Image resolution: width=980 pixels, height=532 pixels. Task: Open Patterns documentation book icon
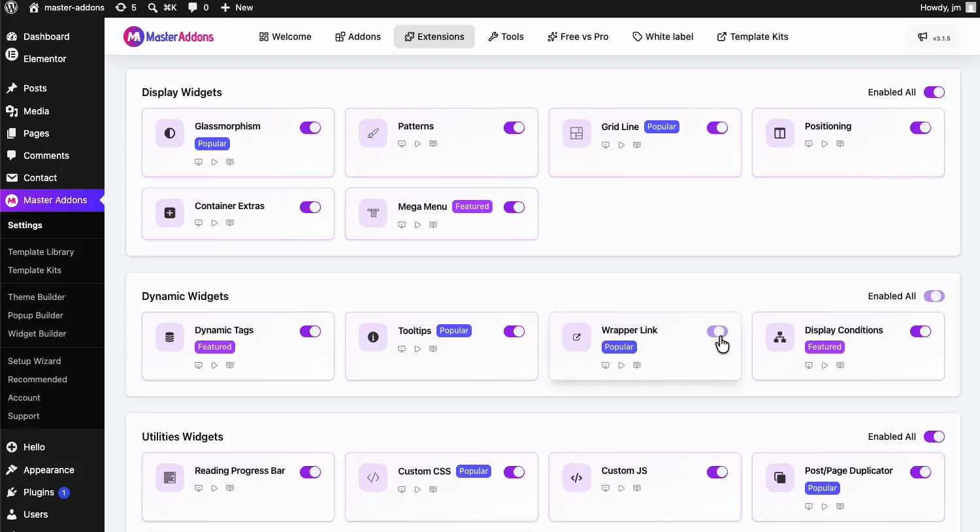pos(433,144)
